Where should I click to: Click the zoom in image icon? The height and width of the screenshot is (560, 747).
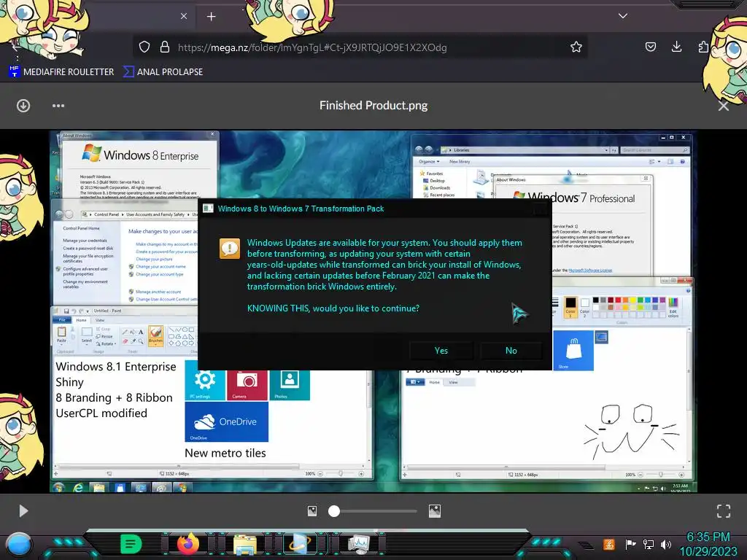pos(435,511)
